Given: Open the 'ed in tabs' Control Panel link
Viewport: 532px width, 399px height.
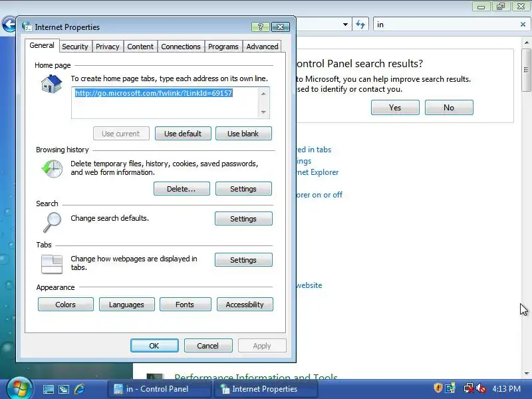Looking at the screenshot, I should click(314, 150).
